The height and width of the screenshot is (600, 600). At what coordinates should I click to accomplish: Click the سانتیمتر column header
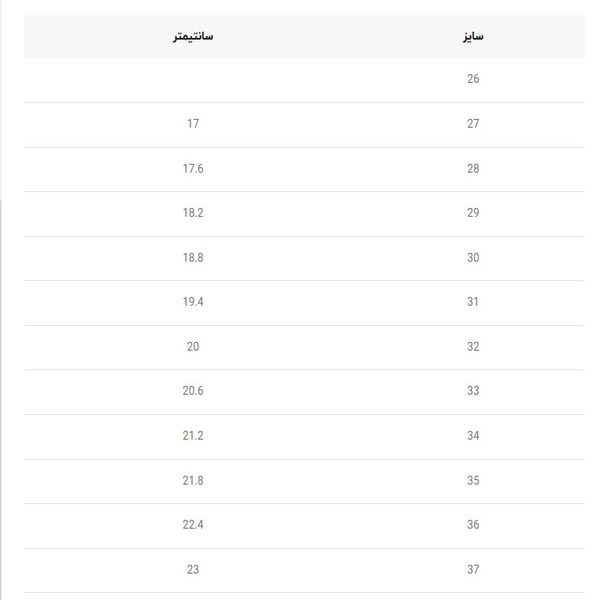[x=193, y=36]
